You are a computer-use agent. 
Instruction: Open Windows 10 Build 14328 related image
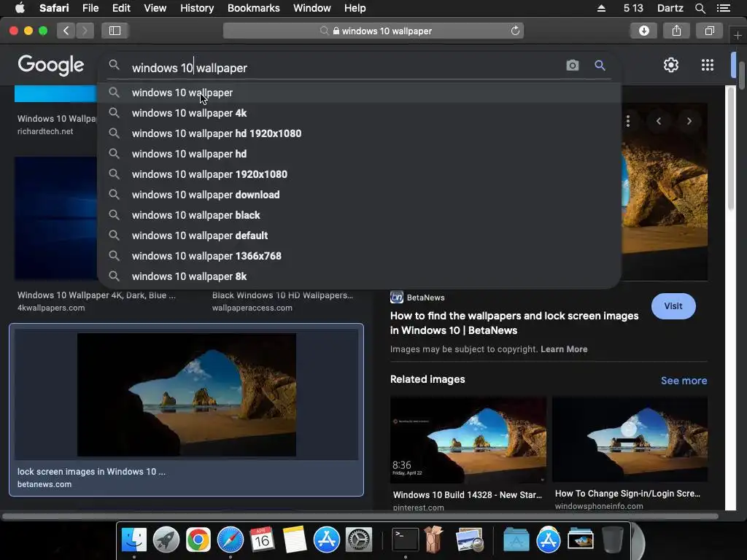coord(468,440)
